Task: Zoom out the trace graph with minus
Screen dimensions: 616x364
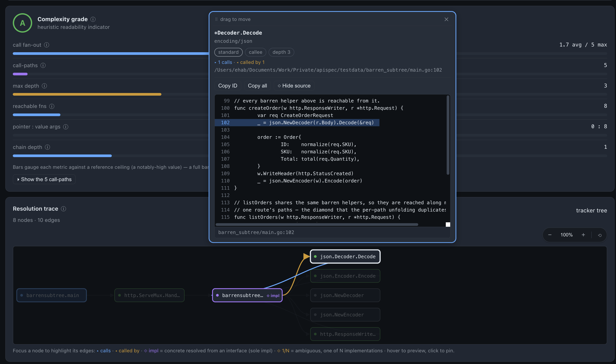Action: point(550,235)
